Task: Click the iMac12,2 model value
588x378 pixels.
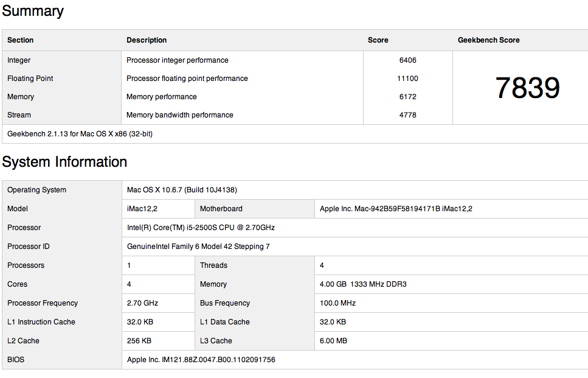Action: [x=142, y=209]
